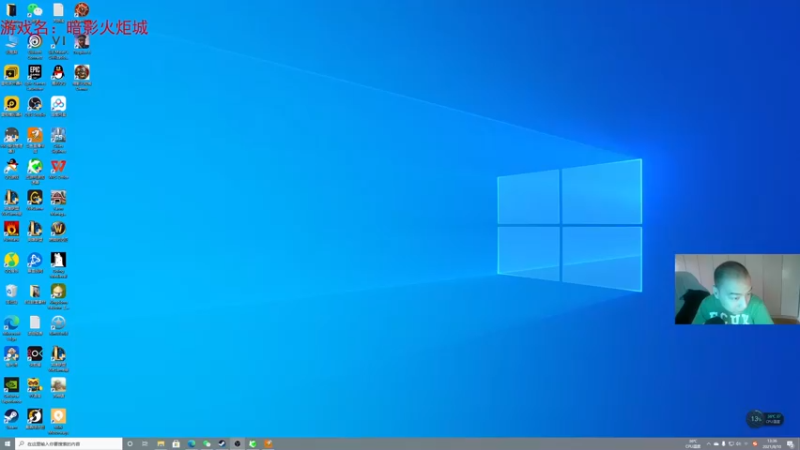This screenshot has width=800, height=450.
Task: Open Baidu Netdisk cloud icon on desktop
Action: coord(58,104)
